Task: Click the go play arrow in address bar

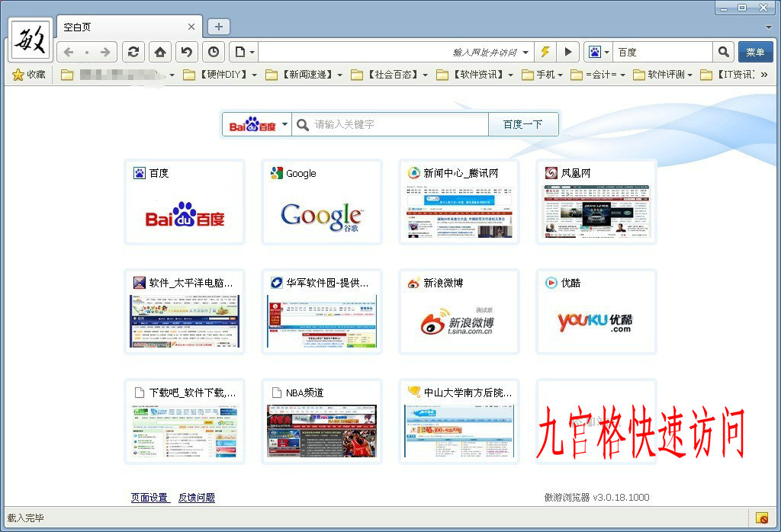Action: (x=567, y=52)
